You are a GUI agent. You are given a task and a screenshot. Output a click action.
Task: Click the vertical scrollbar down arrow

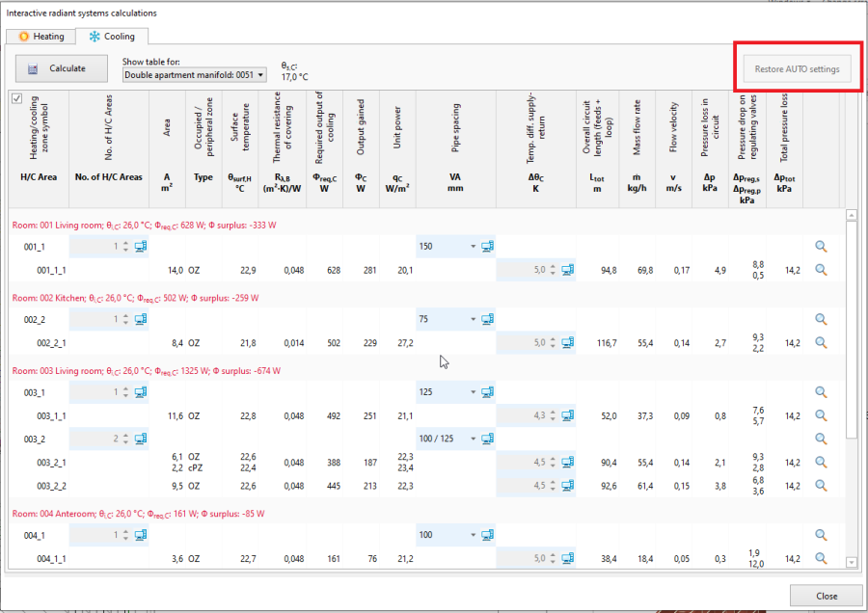[x=851, y=562]
